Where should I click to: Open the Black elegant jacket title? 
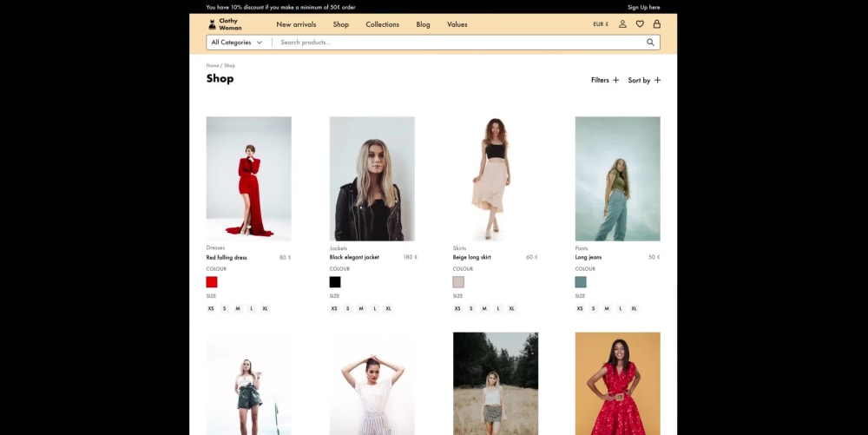[x=354, y=257]
